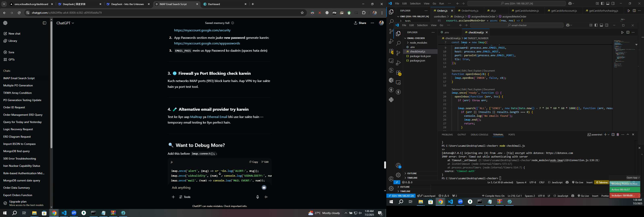Viewport: 644px width, 217px height.
Task: Open Run and Debug in email-checker window
Action: [398, 63]
